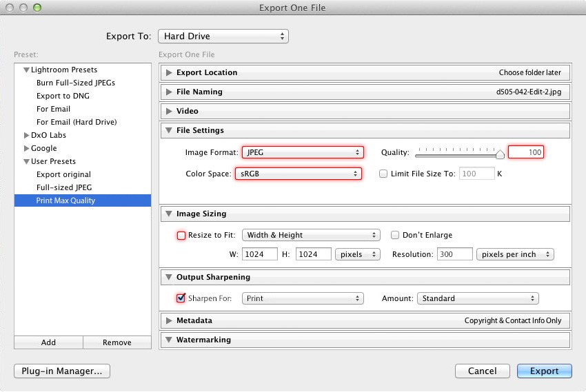Expand the Export Location section

point(169,72)
